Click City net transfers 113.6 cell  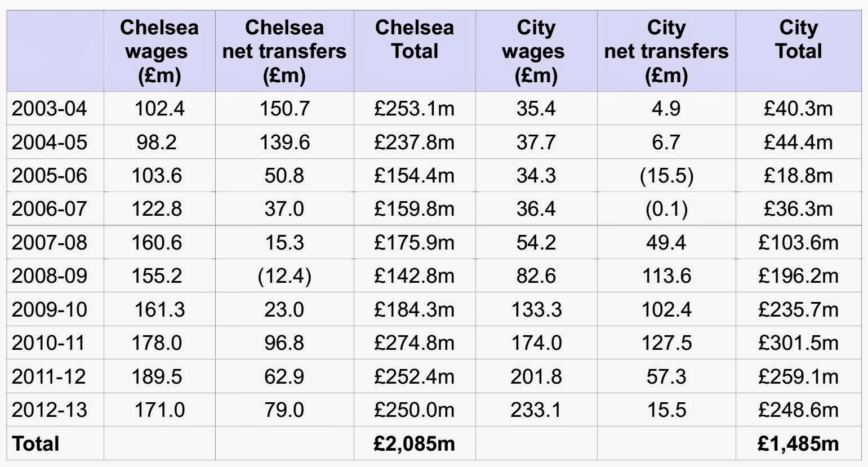666,276
